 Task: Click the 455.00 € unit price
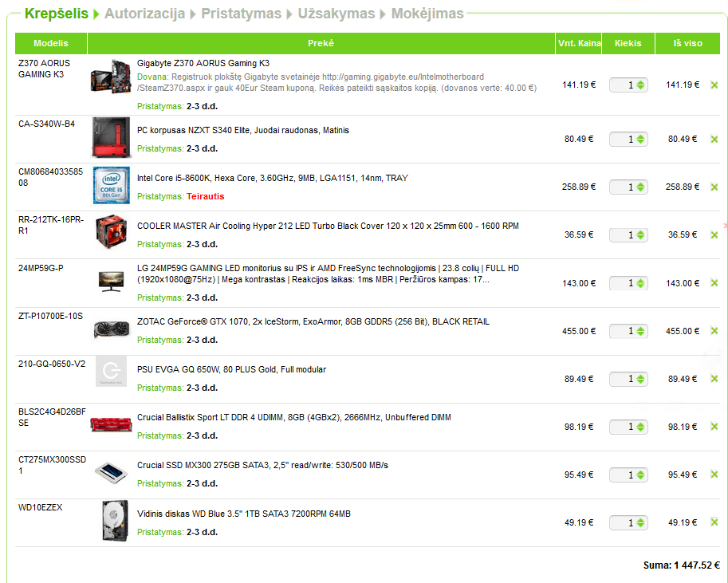point(579,331)
